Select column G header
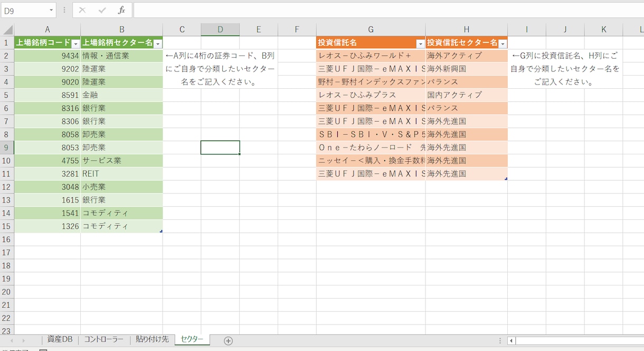This screenshot has width=644, height=351. [x=371, y=30]
